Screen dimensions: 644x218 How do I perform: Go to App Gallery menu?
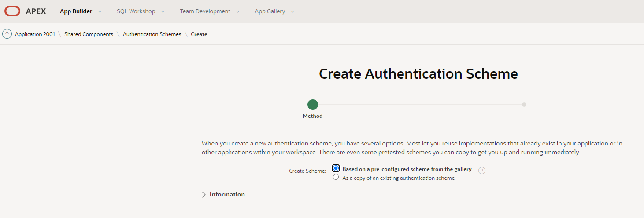(270, 11)
